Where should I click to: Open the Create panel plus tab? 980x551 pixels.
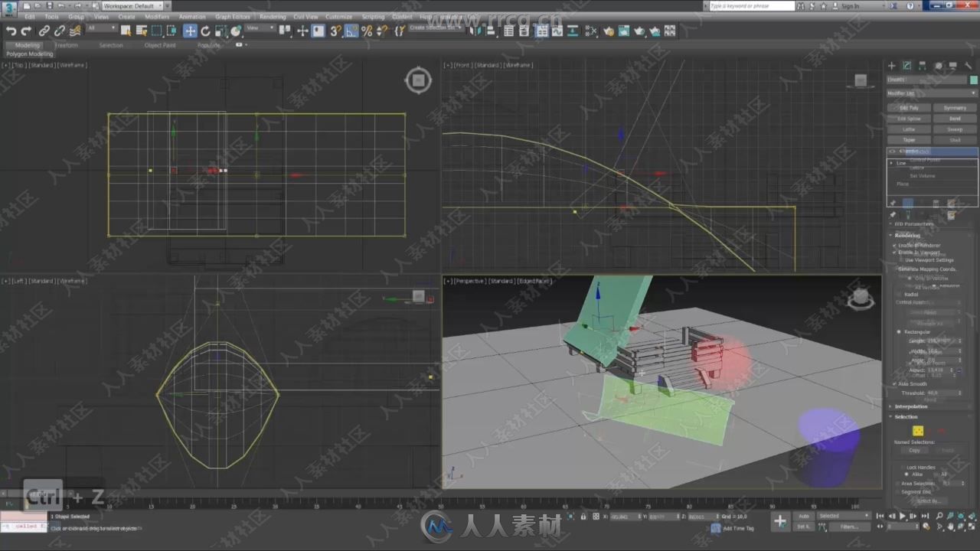click(x=892, y=66)
